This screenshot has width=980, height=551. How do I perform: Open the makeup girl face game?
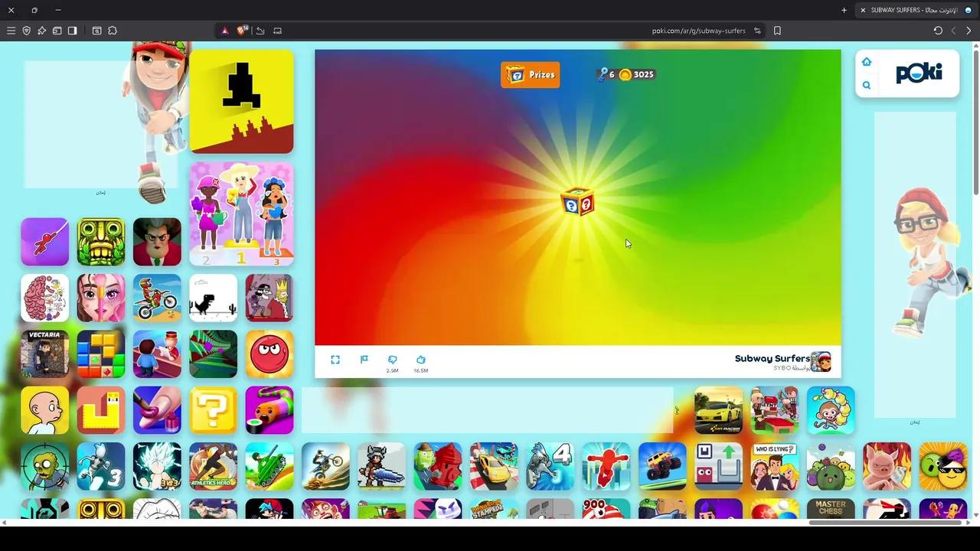(101, 298)
